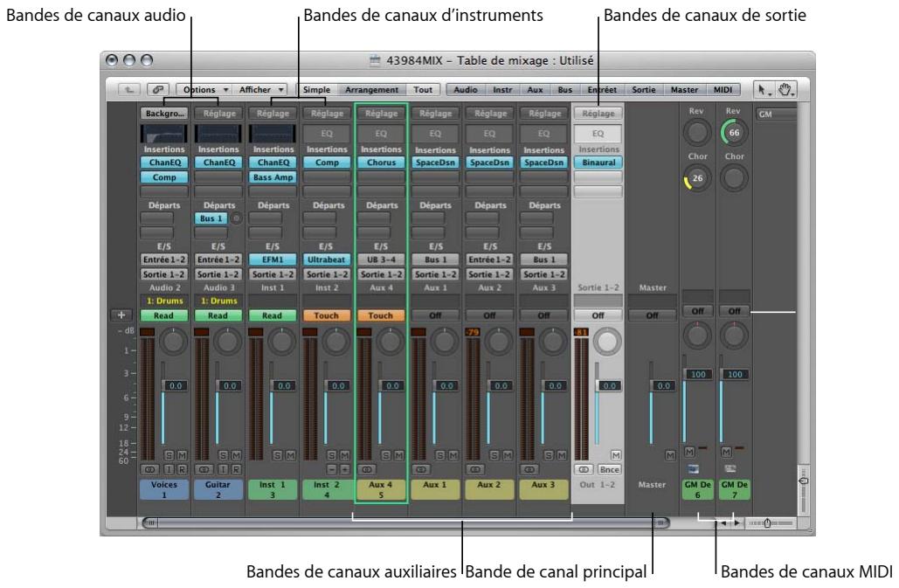Open the EQ thumbnail on Guitar channel
The image size is (899, 588).
[218, 134]
